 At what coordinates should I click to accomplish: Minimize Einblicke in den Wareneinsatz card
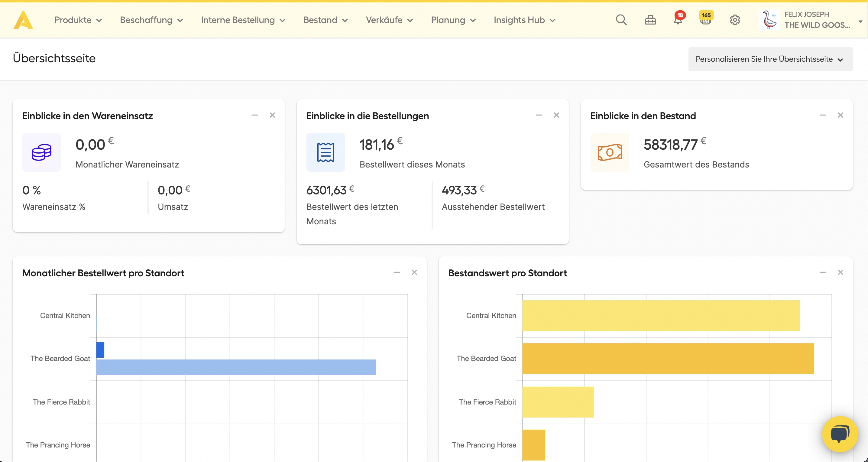click(x=255, y=115)
